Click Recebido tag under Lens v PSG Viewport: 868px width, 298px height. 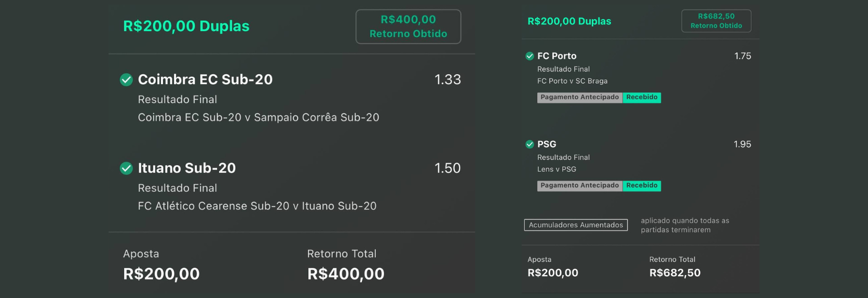click(642, 185)
